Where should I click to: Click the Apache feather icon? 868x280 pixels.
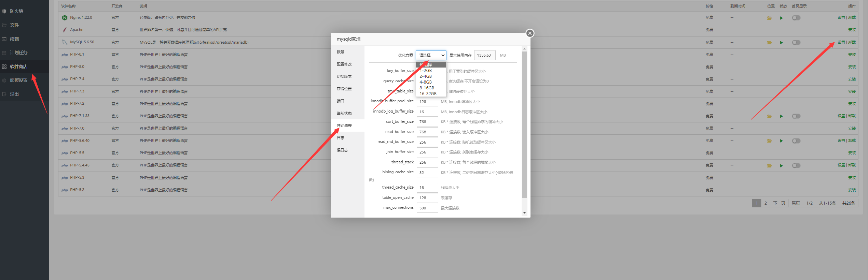pyautogui.click(x=65, y=30)
